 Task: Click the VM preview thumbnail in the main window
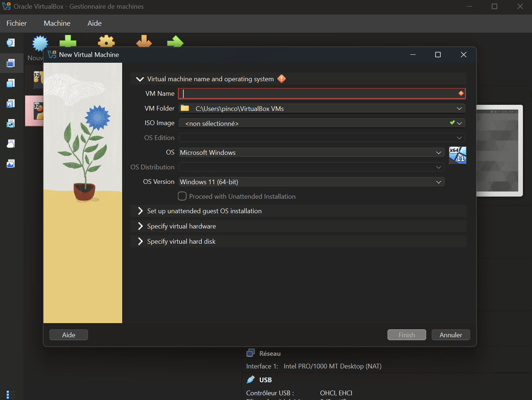[x=500, y=150]
